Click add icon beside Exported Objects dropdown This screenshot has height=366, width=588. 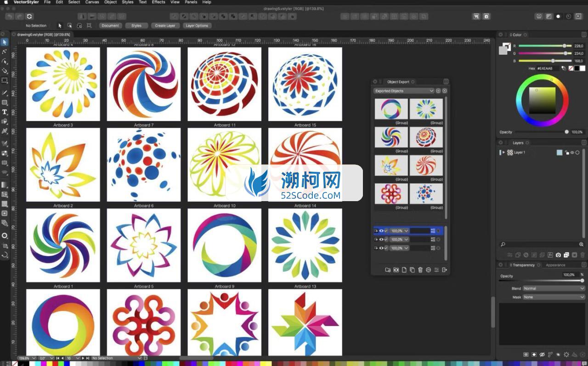438,91
